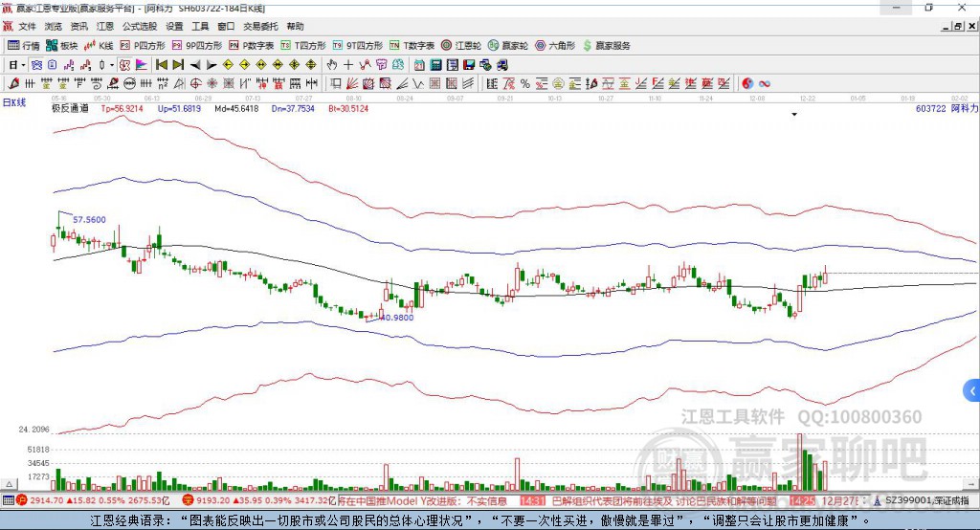Click the yellow diamond right-arrow icon

click(244, 65)
